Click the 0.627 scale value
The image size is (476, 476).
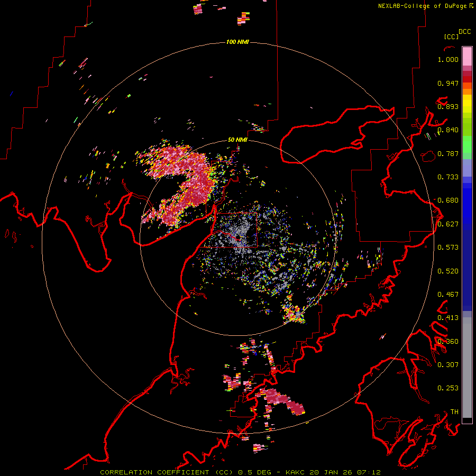tap(448, 224)
